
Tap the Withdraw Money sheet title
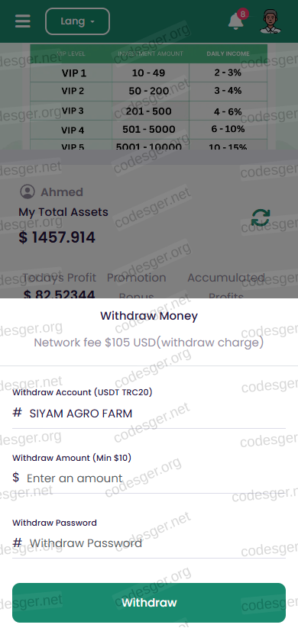coord(149,316)
